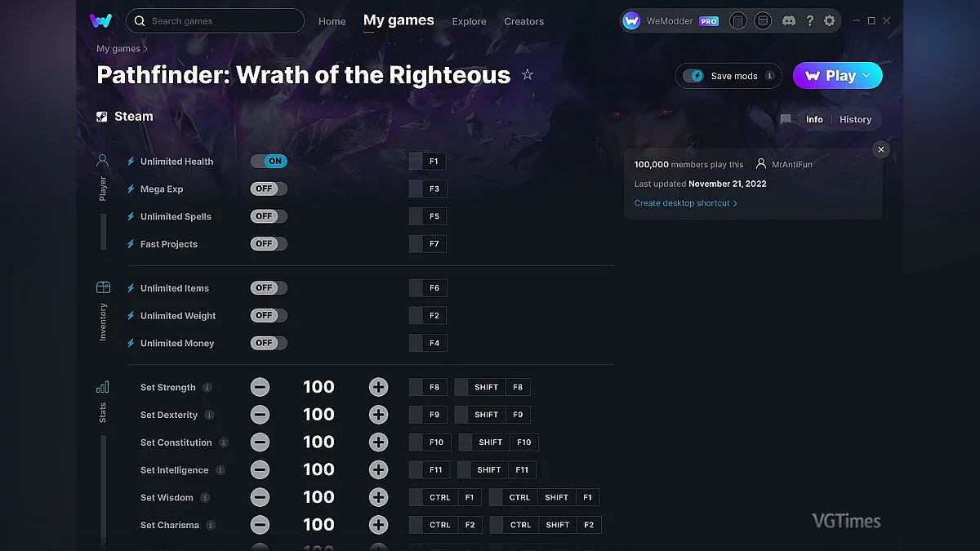980x551 pixels.
Task: Open Discord from the title bar icon
Action: [789, 20]
